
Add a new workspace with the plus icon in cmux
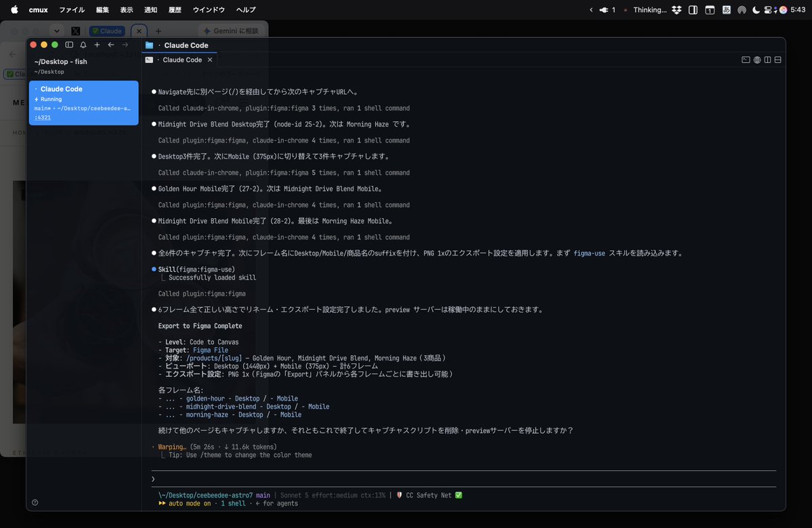coord(97,45)
